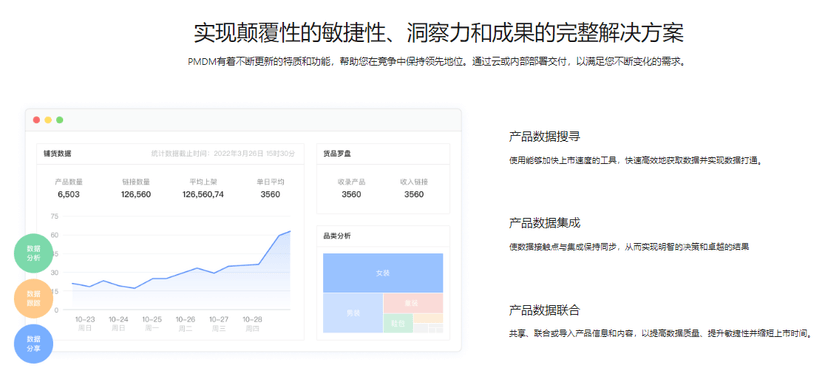
Task: Select the 女装 block in treemap
Action: tap(383, 273)
